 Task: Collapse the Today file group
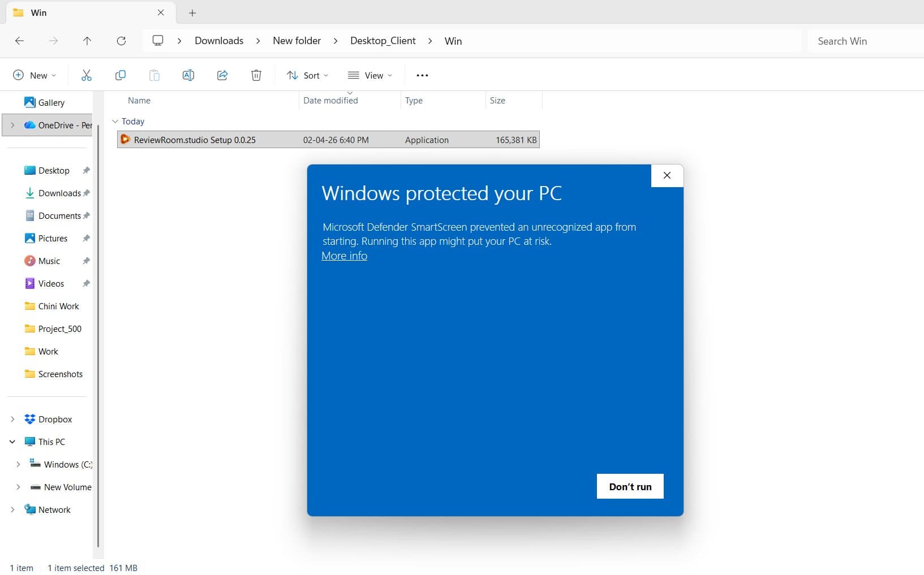click(x=115, y=121)
